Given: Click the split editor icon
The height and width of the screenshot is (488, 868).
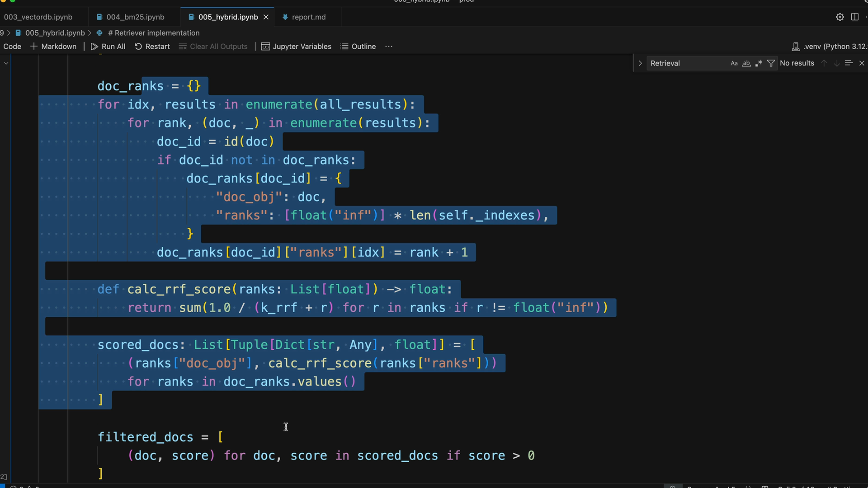Looking at the screenshot, I should click(x=854, y=17).
